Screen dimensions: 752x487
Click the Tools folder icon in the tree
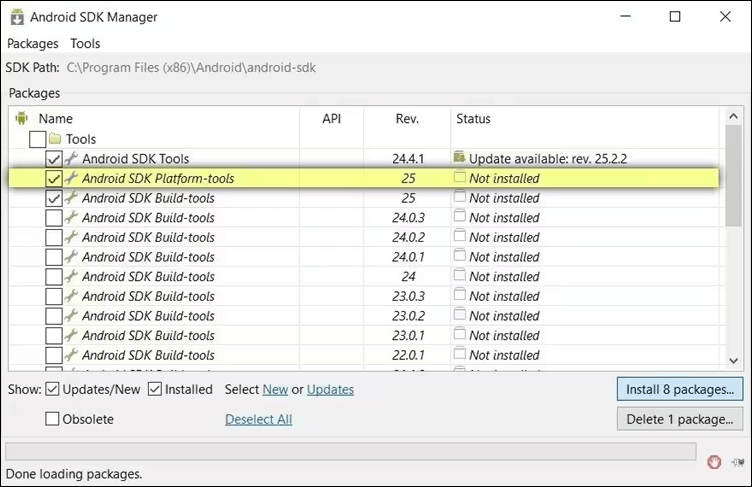55,139
